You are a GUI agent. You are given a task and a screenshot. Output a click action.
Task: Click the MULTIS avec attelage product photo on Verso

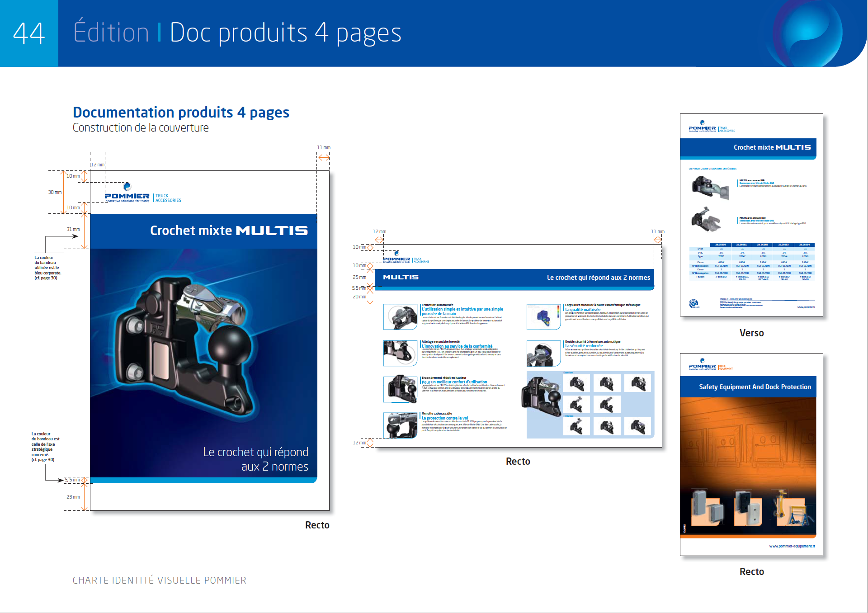pyautogui.click(x=706, y=220)
